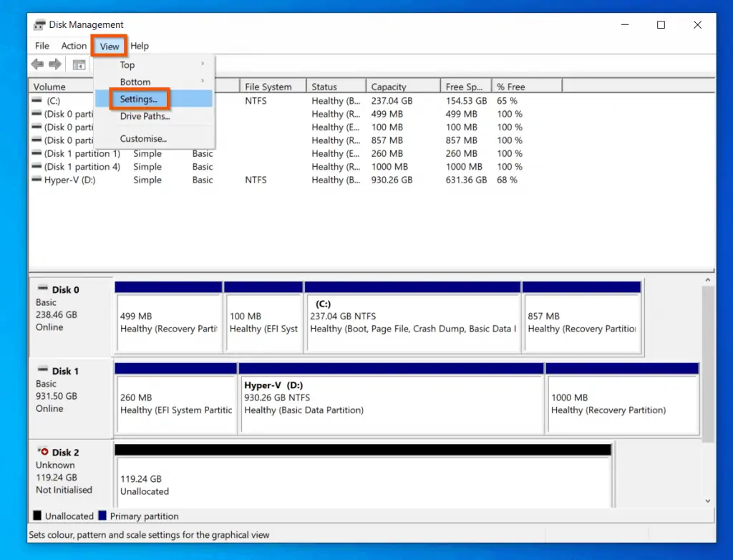This screenshot has width=733, height=560.
Task: Click the drive icon beside (C:) volume
Action: click(37, 100)
